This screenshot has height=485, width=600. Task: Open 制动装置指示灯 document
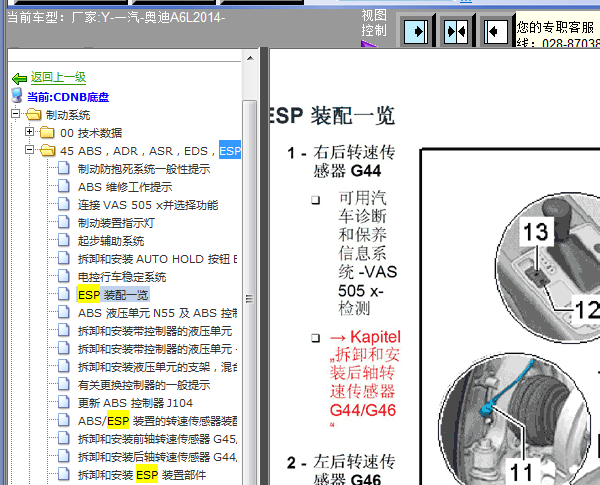click(116, 223)
